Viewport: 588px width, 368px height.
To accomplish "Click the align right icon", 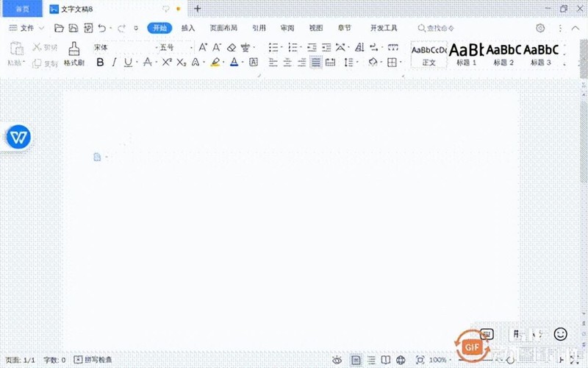I will click(302, 62).
